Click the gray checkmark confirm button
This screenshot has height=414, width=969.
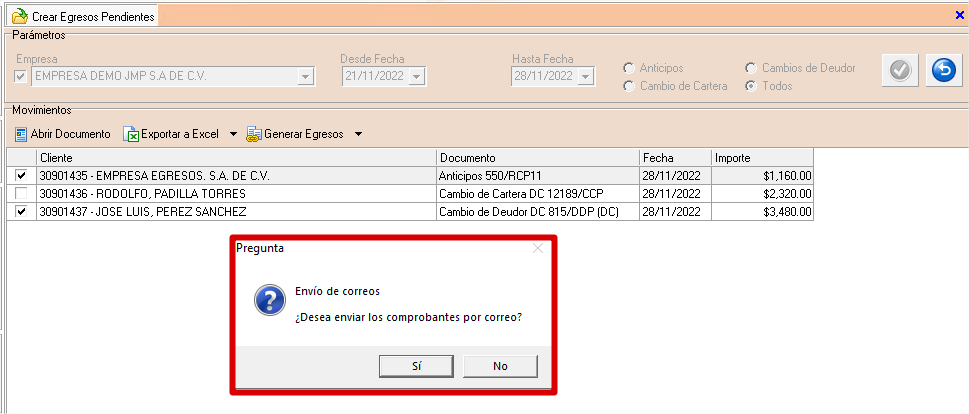900,71
